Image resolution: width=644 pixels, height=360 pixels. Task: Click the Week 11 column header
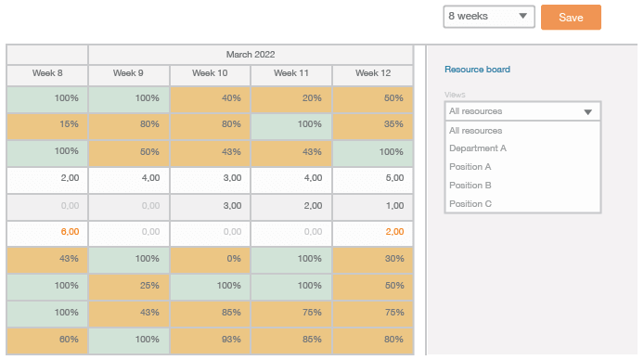coord(291,75)
